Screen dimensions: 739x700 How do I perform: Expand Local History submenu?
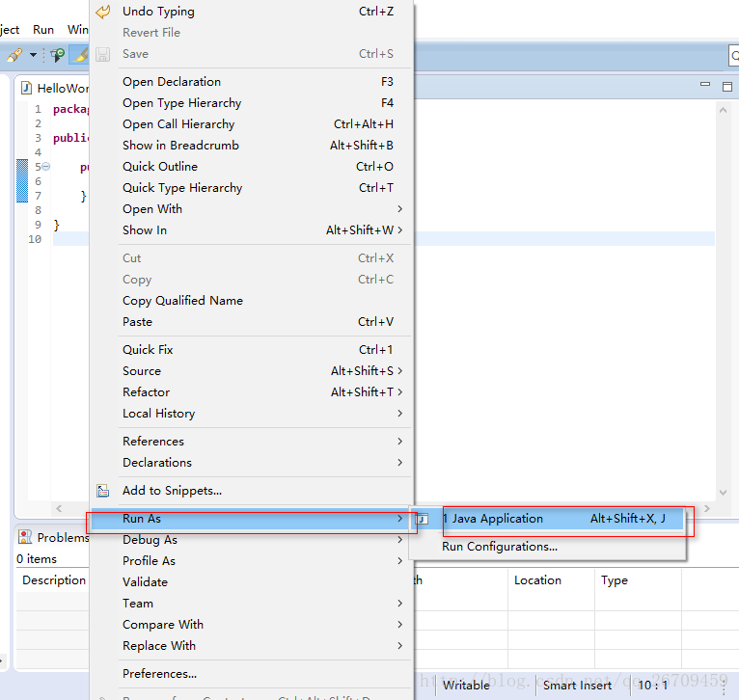pos(252,414)
